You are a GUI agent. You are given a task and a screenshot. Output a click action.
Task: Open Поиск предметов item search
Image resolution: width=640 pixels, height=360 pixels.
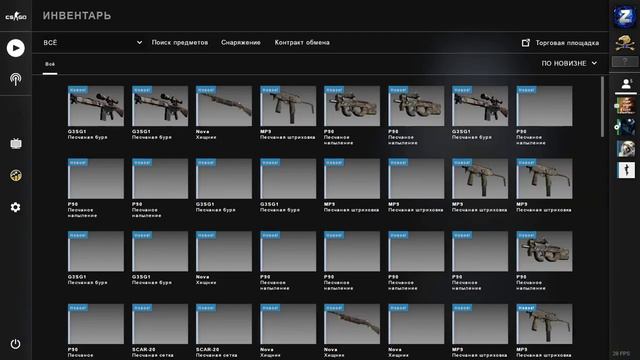[x=180, y=42]
